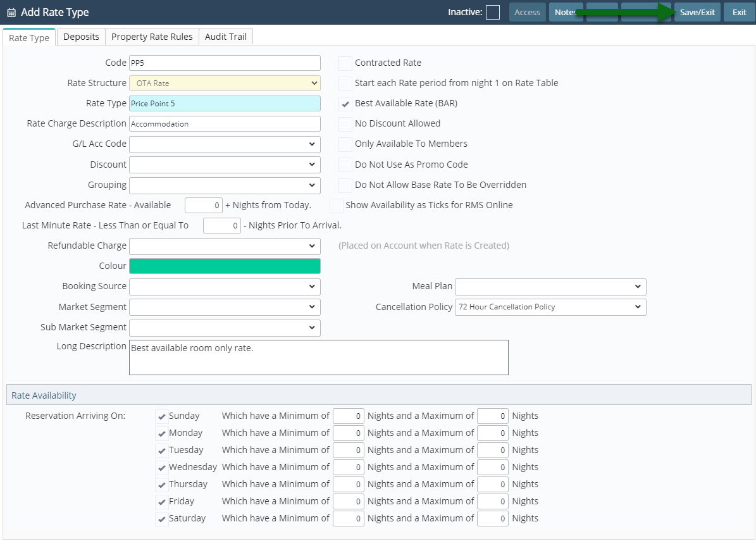This screenshot has width=756, height=541.
Task: Open the Cancellation Policy dropdown
Action: (x=550, y=307)
